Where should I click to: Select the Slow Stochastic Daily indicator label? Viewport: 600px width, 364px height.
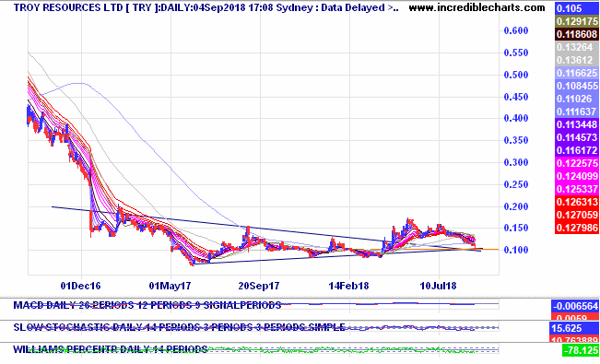[179, 328]
